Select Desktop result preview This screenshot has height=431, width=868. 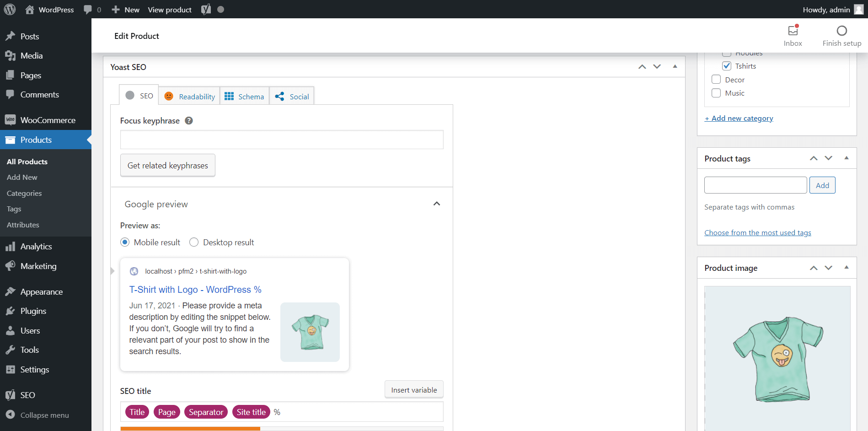194,242
